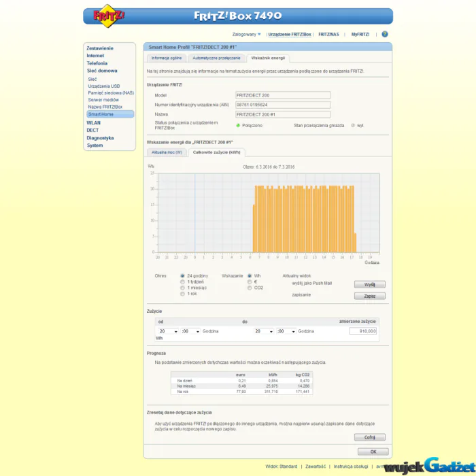Open WLAN in sidebar menu
This screenshot has height=476, width=476.
point(94,123)
